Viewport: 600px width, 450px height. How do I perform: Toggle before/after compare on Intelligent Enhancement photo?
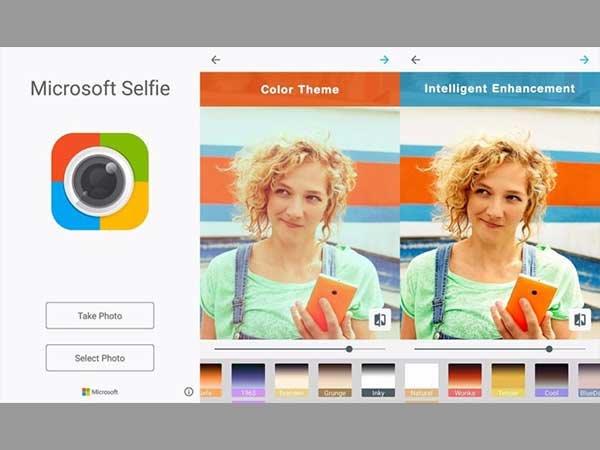[x=580, y=319]
